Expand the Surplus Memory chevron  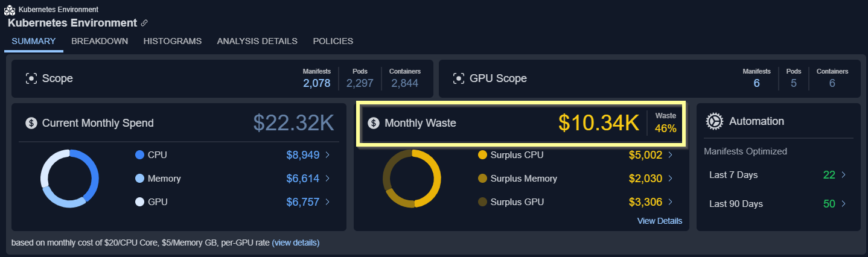(670, 179)
